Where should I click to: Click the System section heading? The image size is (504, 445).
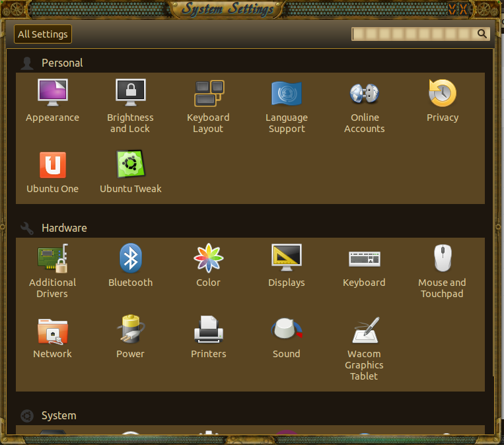[x=59, y=416]
